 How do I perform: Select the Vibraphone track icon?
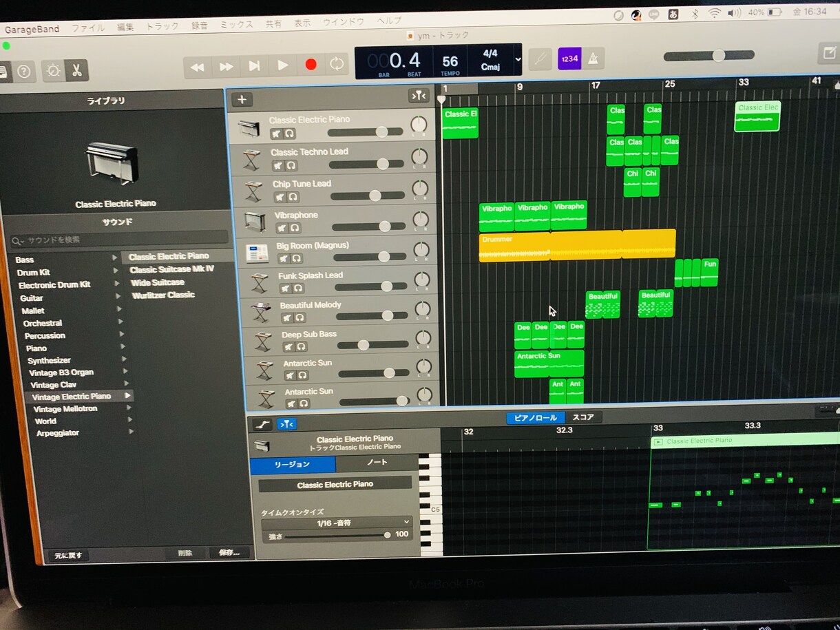tap(255, 222)
